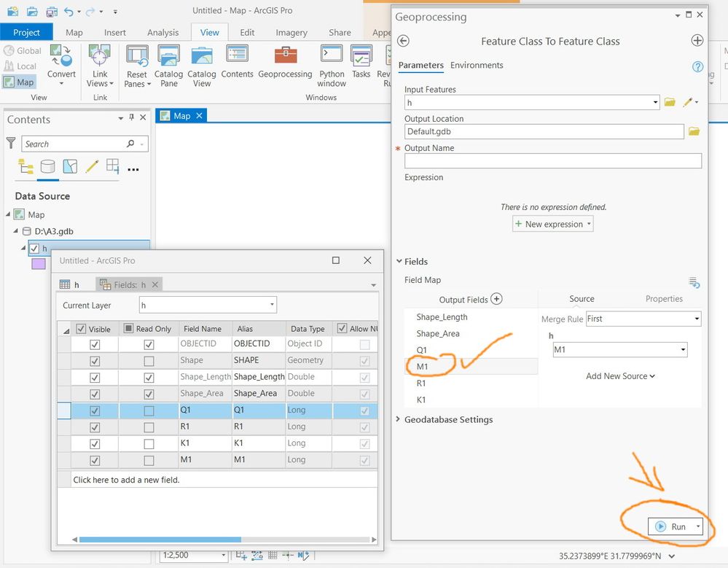Select List By Snapping icon
Image resolution: width=728 pixels, height=568 pixels.
[x=113, y=166]
